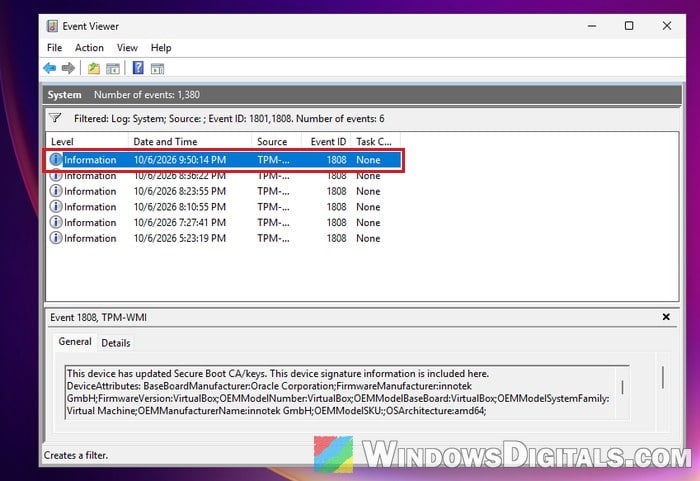Viewport: 700px width, 481px height.
Task: Sort by Date and Time column header
Action: click(x=190, y=142)
